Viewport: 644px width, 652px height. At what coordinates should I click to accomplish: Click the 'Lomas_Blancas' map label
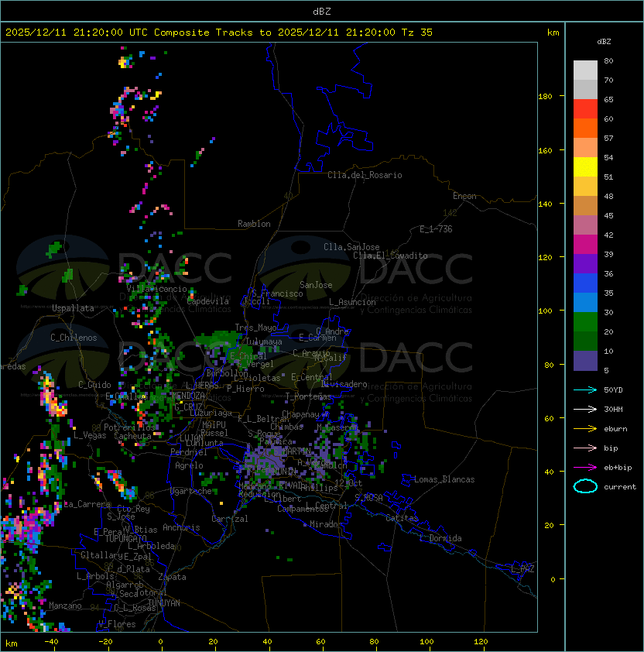pos(444,479)
